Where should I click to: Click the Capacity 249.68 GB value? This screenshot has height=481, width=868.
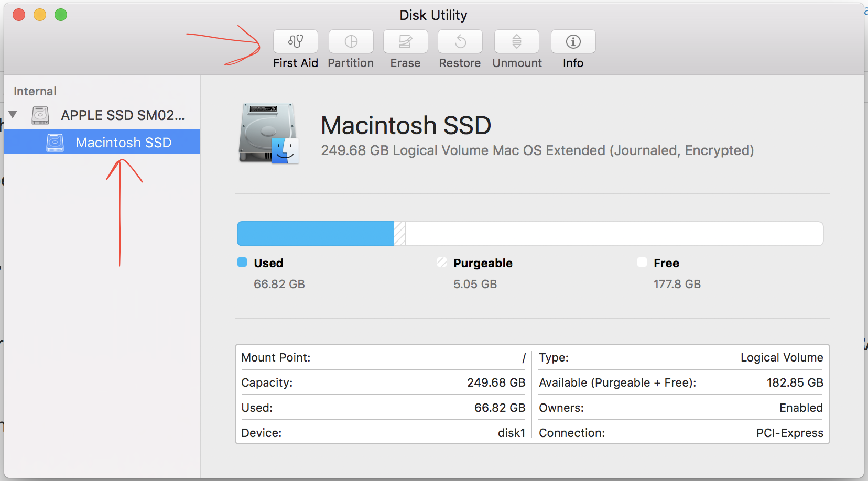click(x=496, y=382)
